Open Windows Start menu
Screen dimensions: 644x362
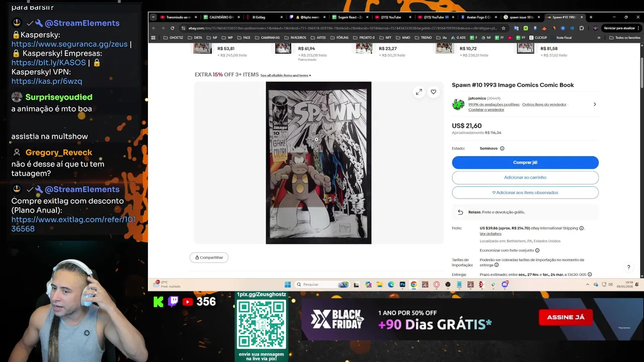point(287,285)
